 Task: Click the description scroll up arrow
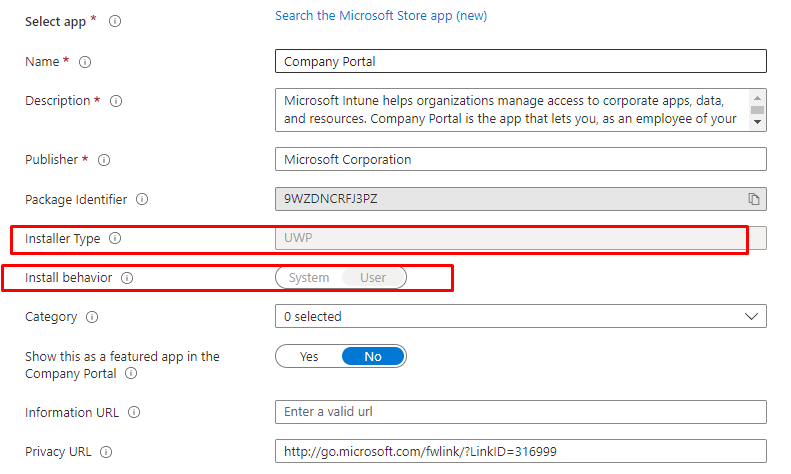pyautogui.click(x=757, y=98)
